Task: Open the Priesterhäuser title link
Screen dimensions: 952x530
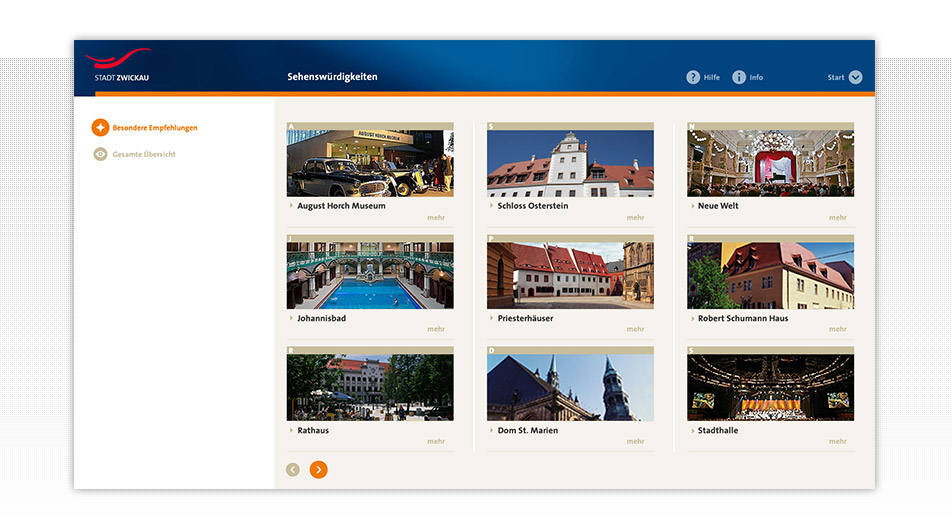Action: [x=525, y=318]
